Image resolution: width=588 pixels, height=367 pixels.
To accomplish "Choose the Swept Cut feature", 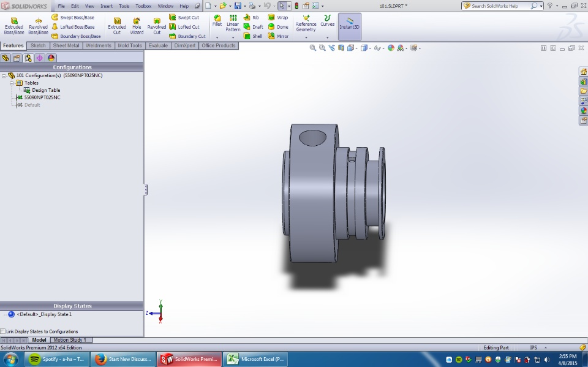I will tap(184, 17).
